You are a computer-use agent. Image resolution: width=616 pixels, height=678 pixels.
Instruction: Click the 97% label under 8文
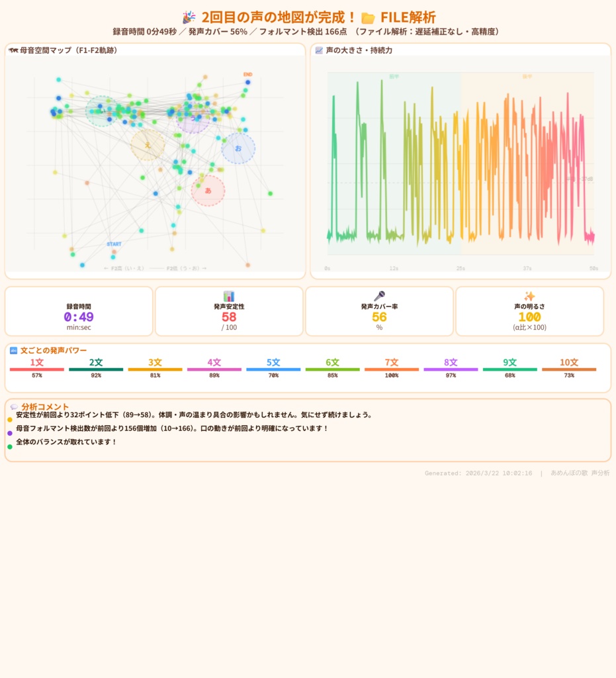pyautogui.click(x=451, y=375)
